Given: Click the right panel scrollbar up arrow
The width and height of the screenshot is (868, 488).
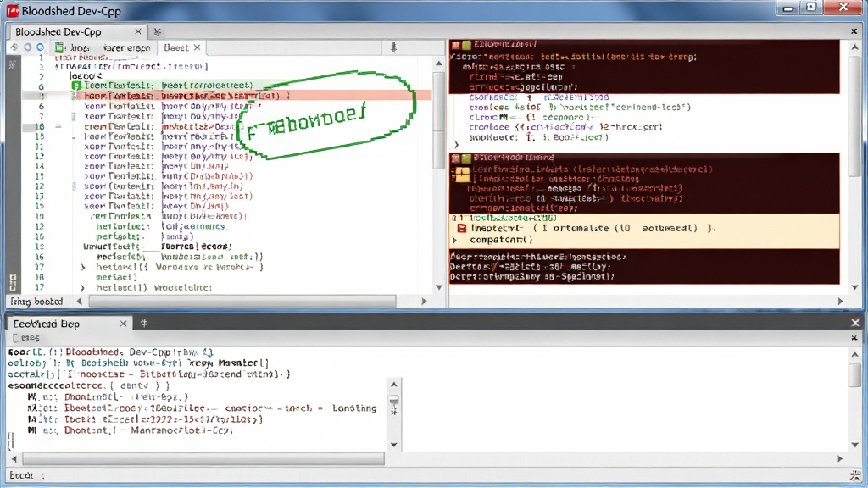Looking at the screenshot, I should 854,47.
